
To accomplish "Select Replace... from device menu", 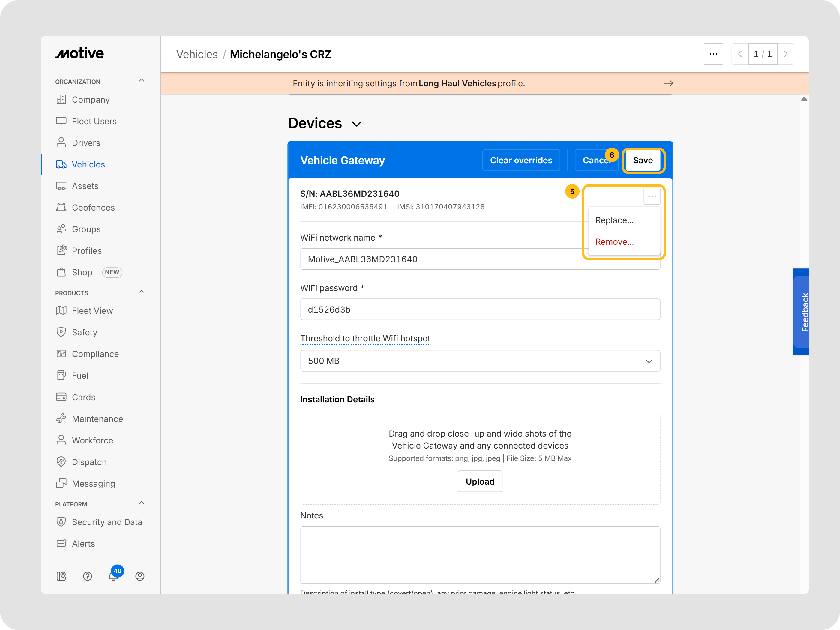I will [614, 220].
